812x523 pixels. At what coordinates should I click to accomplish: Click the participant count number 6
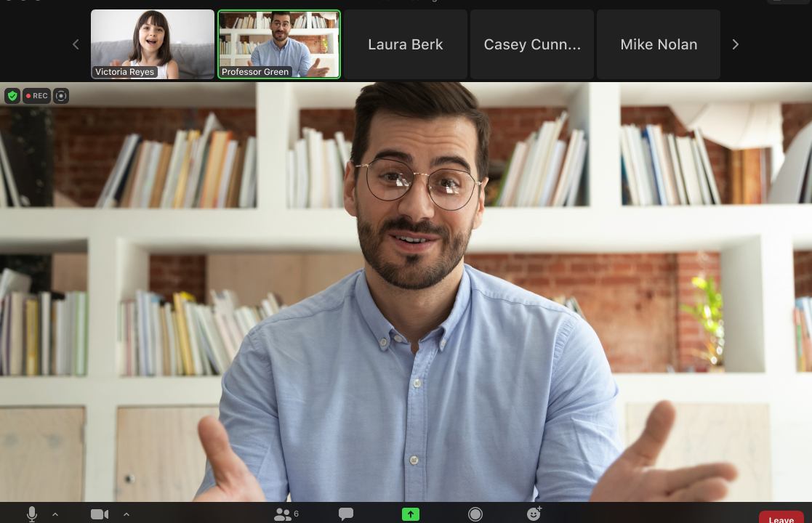click(296, 514)
